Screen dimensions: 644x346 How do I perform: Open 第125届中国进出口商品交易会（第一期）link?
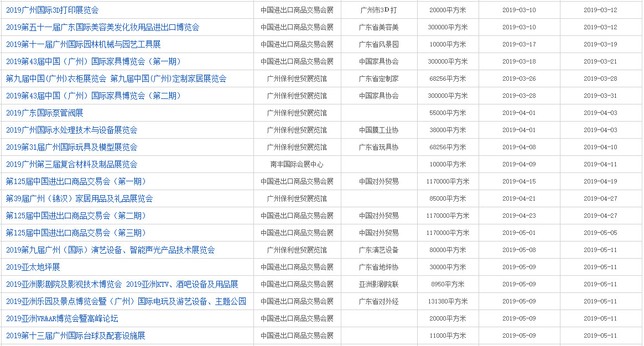click(76, 181)
